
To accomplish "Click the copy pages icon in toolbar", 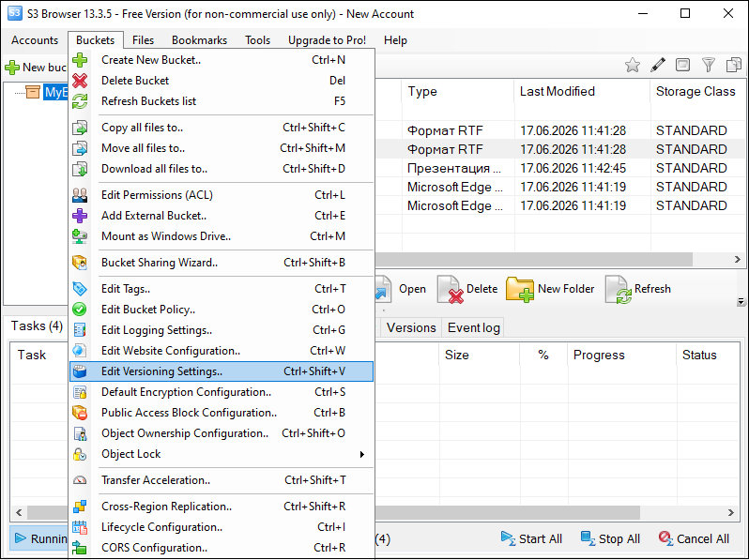I will click(734, 65).
